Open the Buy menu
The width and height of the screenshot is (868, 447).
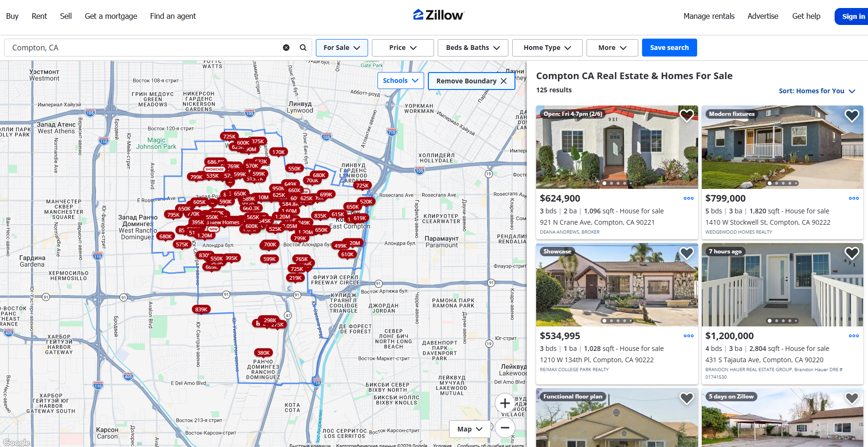[x=12, y=16]
